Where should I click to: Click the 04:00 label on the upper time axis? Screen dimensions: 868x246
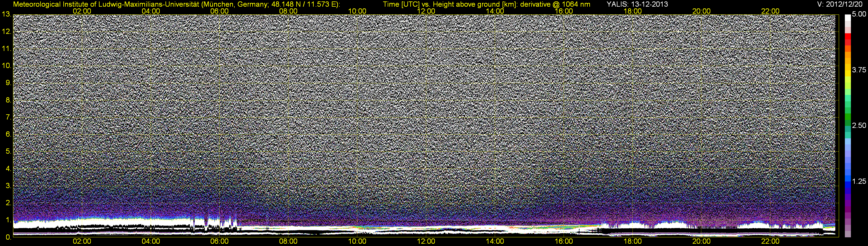tap(151, 11)
